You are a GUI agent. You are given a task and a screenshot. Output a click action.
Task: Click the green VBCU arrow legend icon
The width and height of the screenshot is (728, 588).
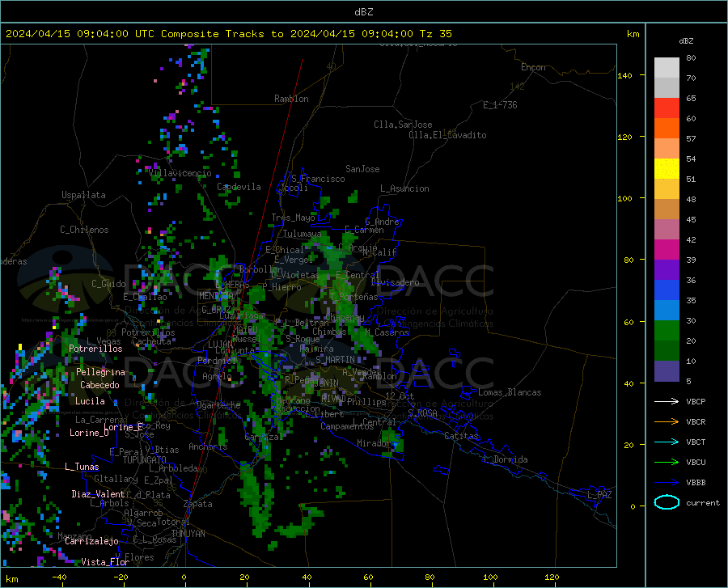click(x=667, y=463)
